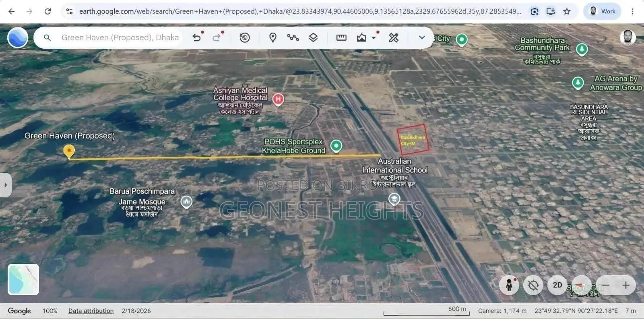Select the measure ruler tool
This screenshot has height=319, width=644.
tap(341, 37)
